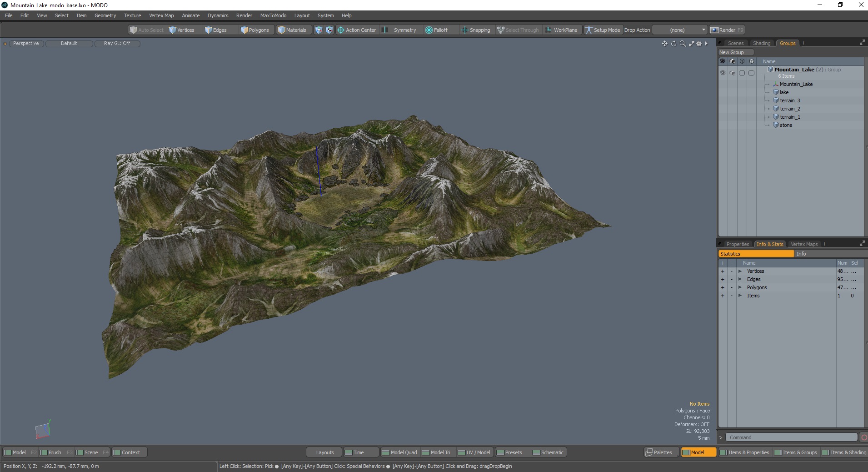868x472 pixels.
Task: Click the Render F9 button
Action: pos(727,30)
